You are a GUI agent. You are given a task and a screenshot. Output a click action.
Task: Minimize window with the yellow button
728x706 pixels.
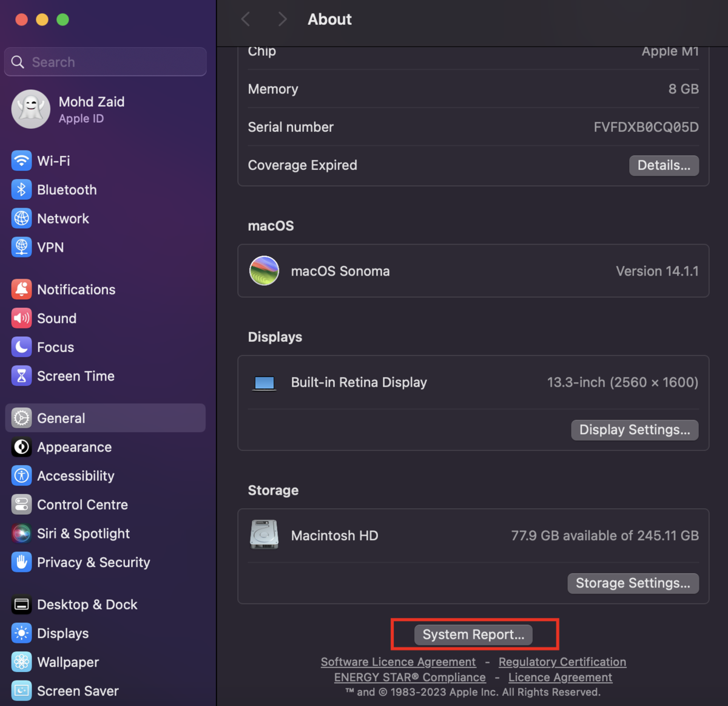point(42,19)
